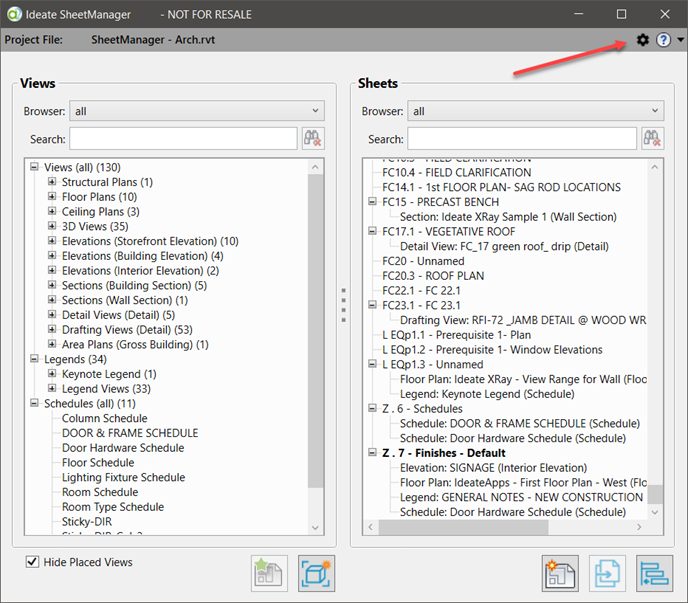Click the new 3D view box icon
Image resolution: width=688 pixels, height=603 pixels.
pyautogui.click(x=317, y=574)
